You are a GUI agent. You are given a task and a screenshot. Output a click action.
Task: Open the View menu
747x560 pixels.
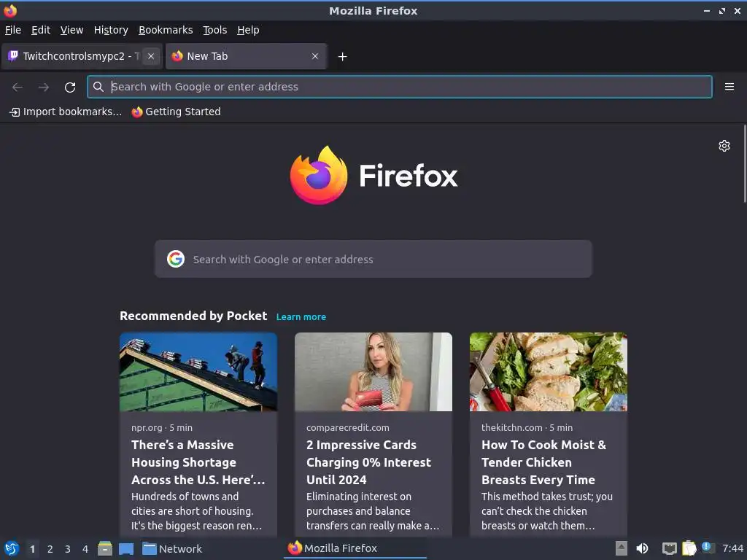pos(71,30)
